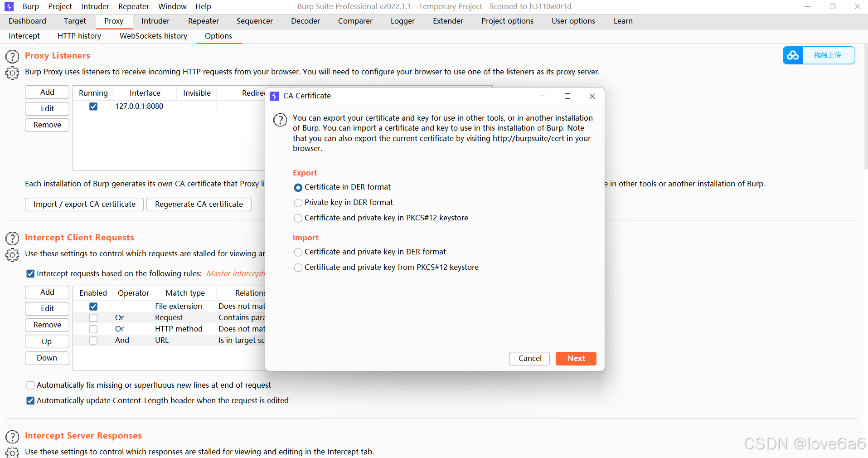Click Regenerate CA certificate button
Screen dimensions: 868x458
(199, 205)
